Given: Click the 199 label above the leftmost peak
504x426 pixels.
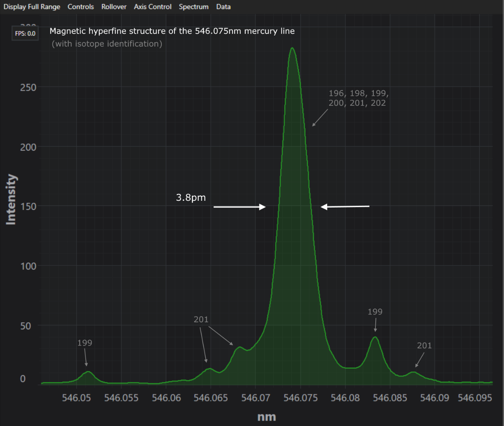Looking at the screenshot, I should pyautogui.click(x=84, y=343).
